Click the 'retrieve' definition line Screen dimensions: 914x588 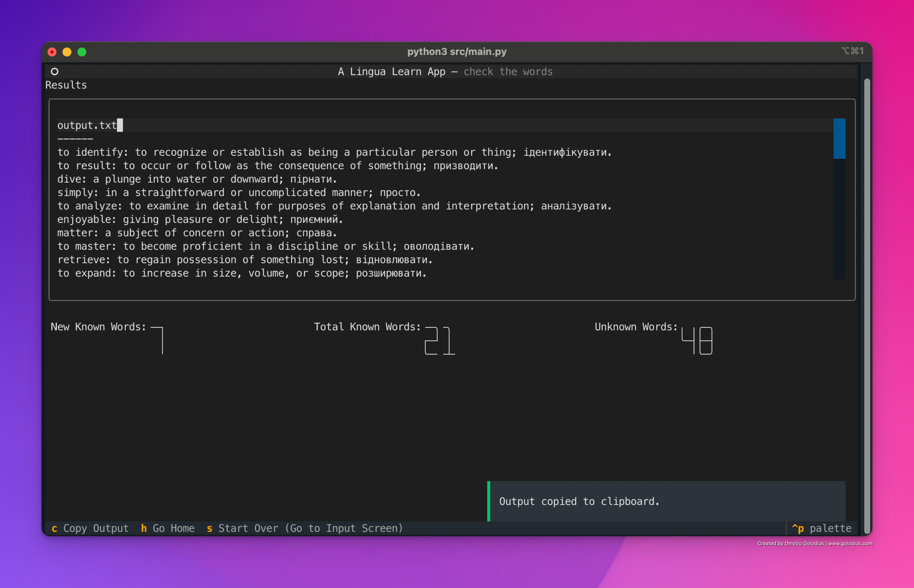click(x=245, y=260)
